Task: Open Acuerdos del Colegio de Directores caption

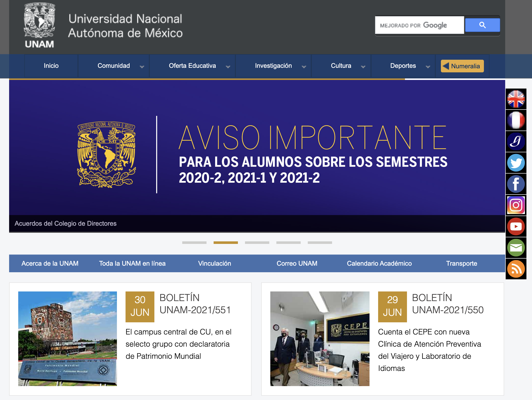Action: point(66,223)
